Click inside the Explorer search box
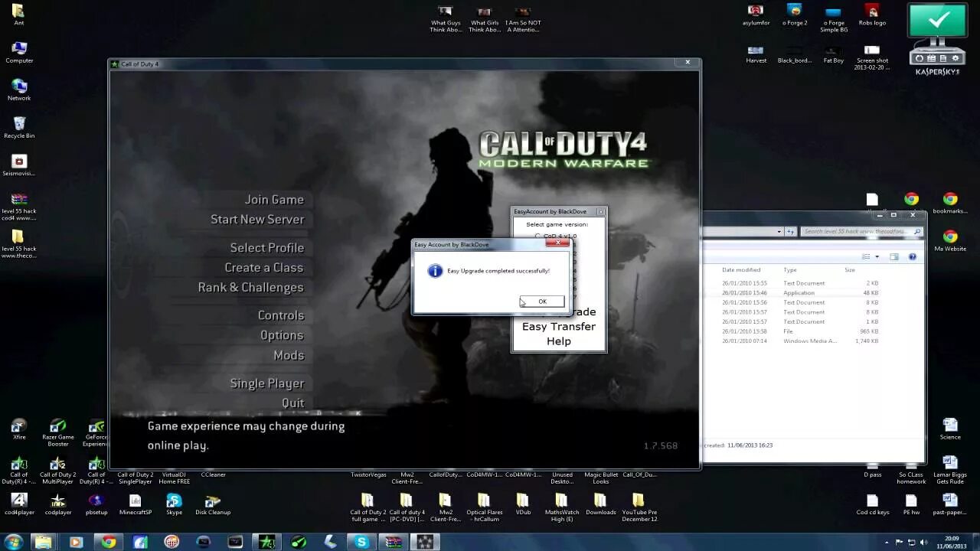The image size is (980, 551). pyautogui.click(x=857, y=231)
